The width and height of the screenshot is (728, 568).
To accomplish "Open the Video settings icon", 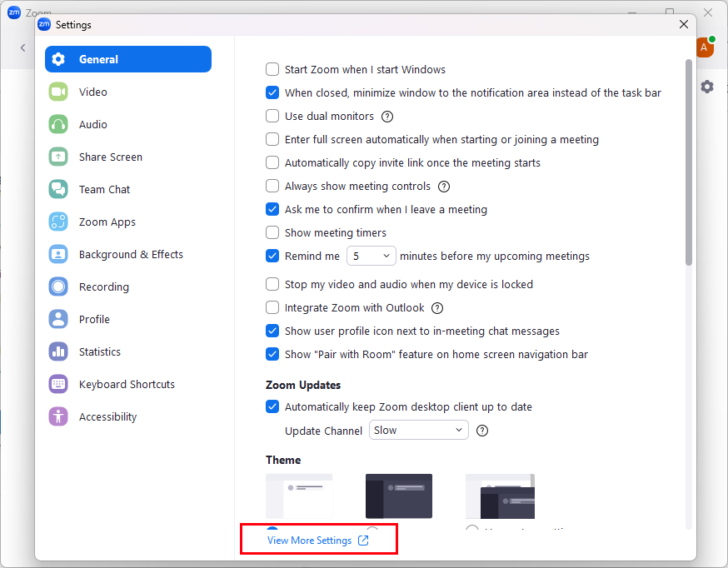I will click(58, 92).
